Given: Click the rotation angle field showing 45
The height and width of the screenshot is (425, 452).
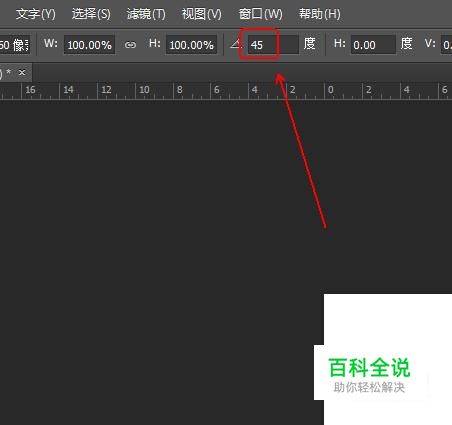Looking at the screenshot, I should [273, 45].
